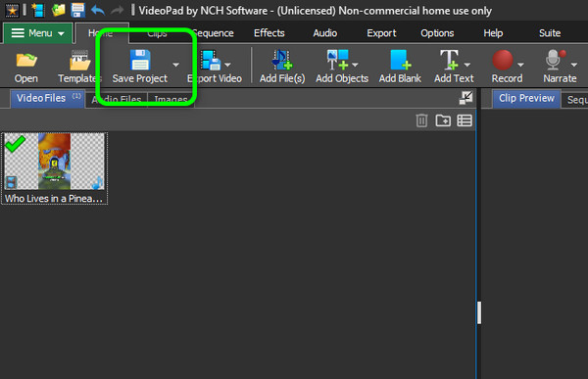Click the trash delete icon in bin toolbar
588x379 pixels.
(x=421, y=120)
